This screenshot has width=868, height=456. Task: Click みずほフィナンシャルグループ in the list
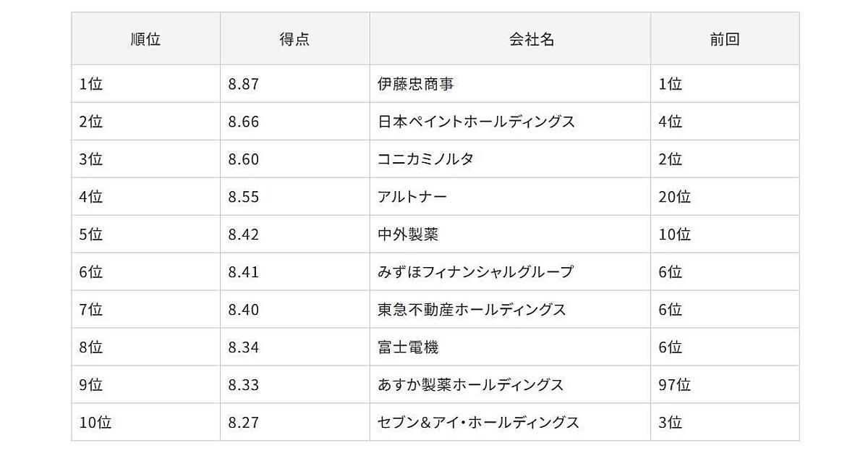coord(475,272)
